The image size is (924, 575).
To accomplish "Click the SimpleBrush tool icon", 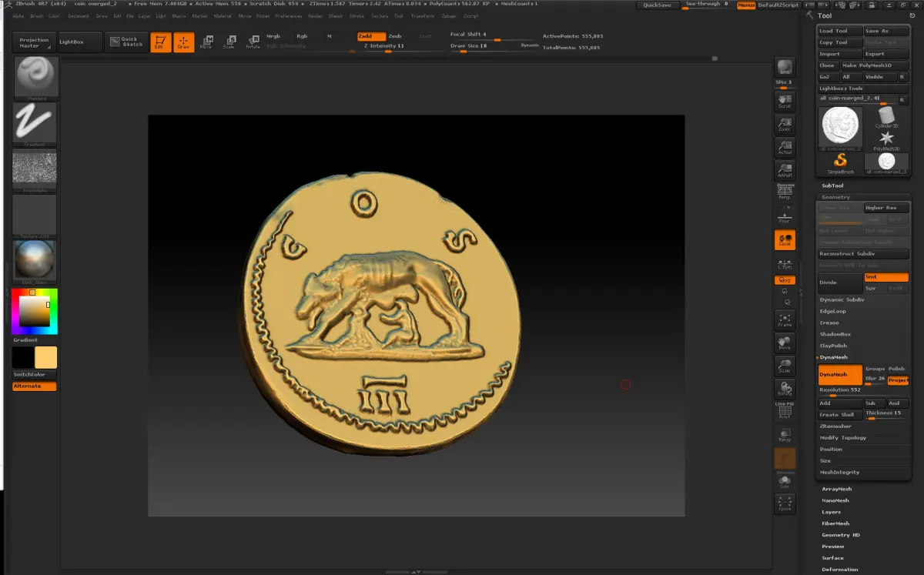I will tap(841, 162).
